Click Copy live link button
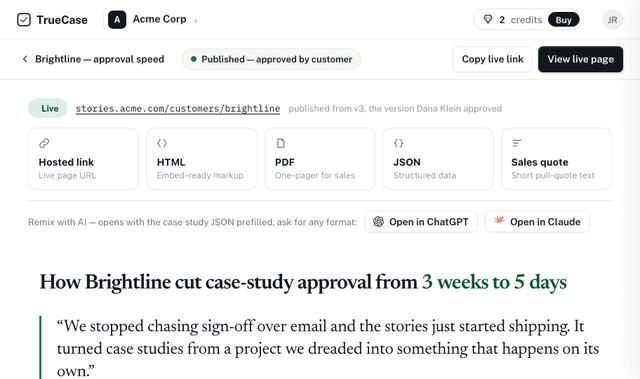The height and width of the screenshot is (379, 640). [x=492, y=59]
